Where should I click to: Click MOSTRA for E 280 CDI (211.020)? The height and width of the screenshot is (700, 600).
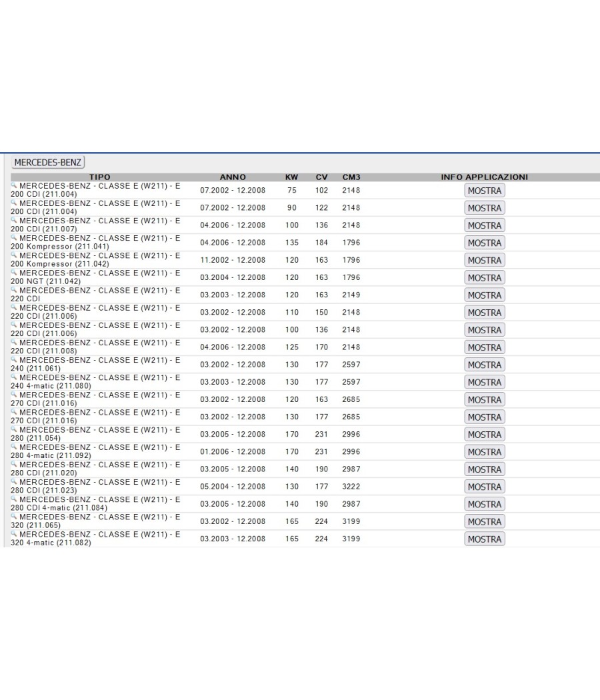click(485, 469)
